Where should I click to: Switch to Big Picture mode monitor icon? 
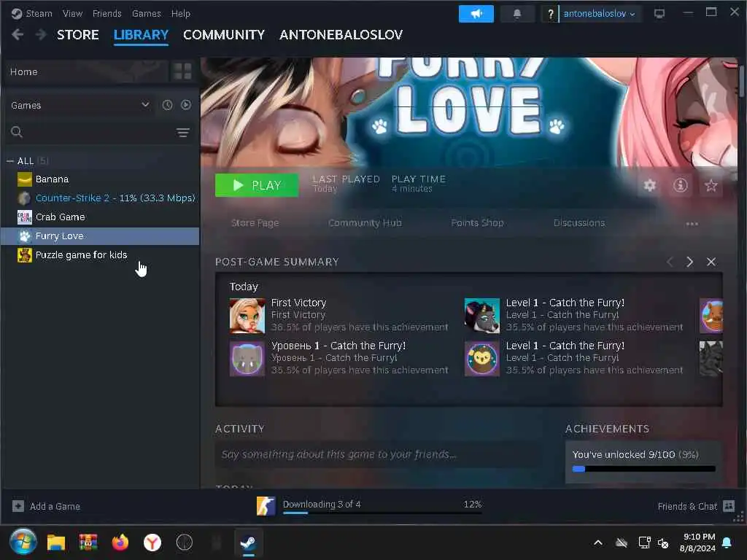[659, 14]
